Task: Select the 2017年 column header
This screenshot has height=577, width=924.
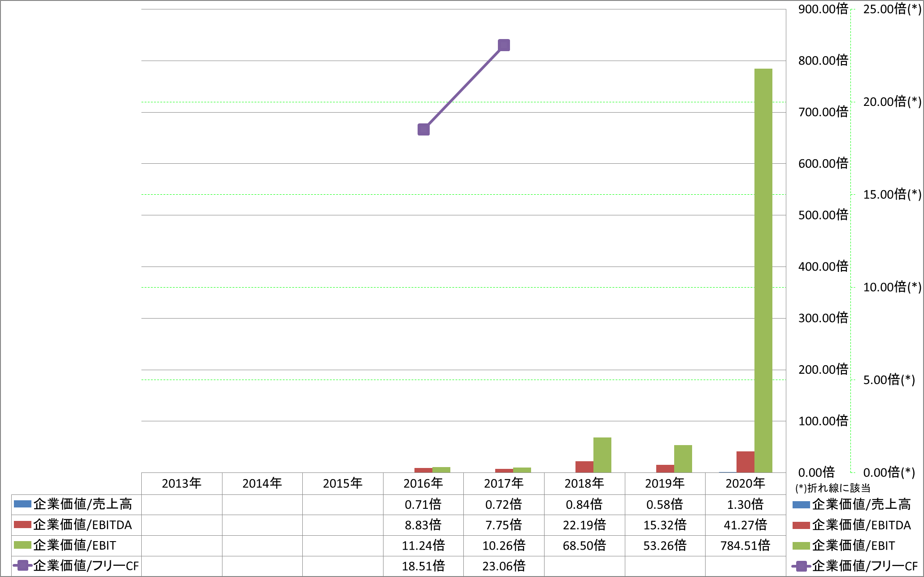Action: pyautogui.click(x=504, y=483)
